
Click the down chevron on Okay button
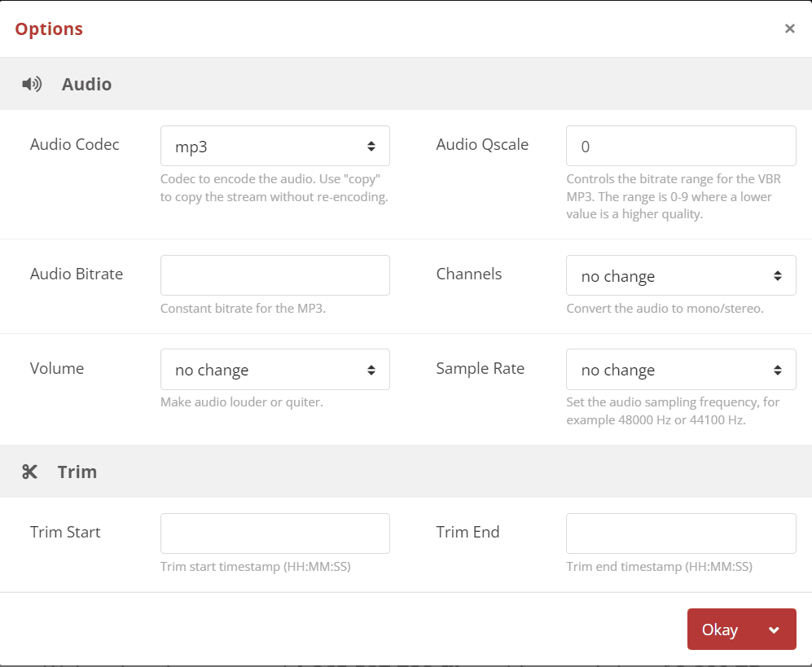(774, 630)
